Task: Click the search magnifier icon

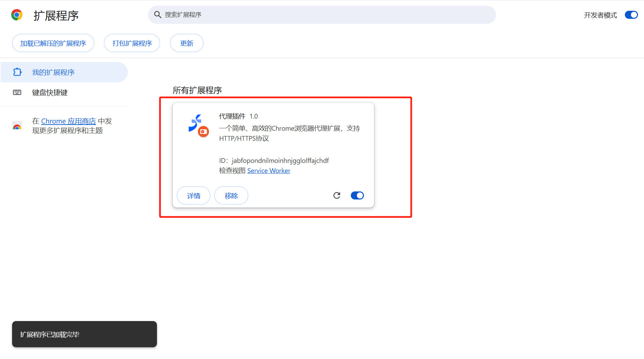Action: click(157, 15)
